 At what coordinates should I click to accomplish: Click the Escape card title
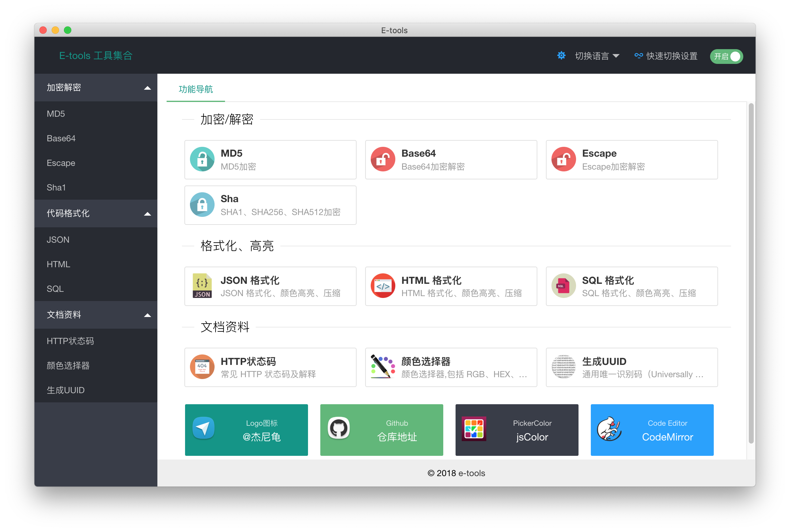pyautogui.click(x=599, y=153)
